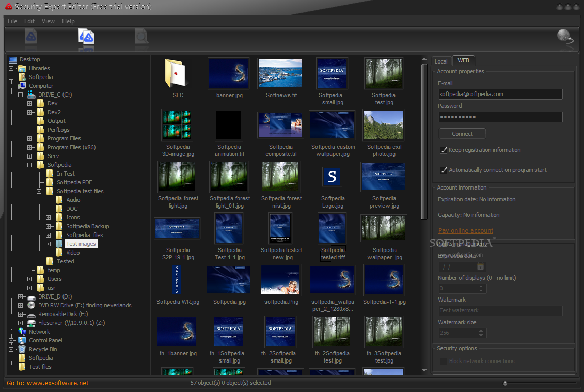
Task: Expand the Icons folder node
Action: pos(49,217)
